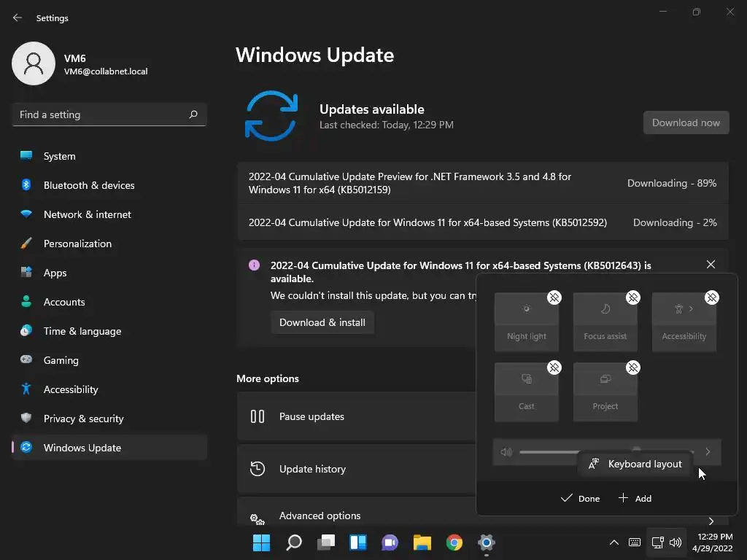The image size is (747, 560).
Task: Click the purple info icon beside KB5012643
Action: click(255, 265)
